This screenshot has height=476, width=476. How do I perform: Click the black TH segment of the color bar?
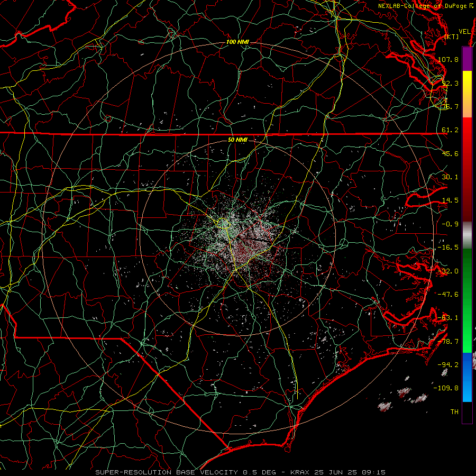click(x=467, y=412)
